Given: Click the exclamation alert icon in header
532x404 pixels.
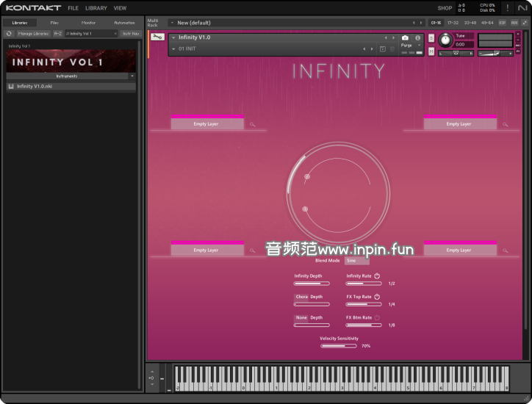Looking at the screenshot, I should 507,8.
